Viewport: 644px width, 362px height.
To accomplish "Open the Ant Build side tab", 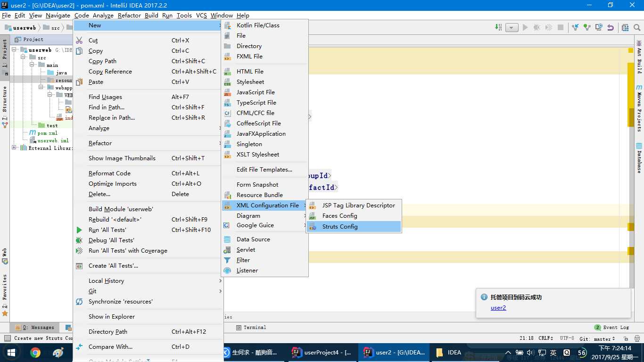I will [x=639, y=57].
